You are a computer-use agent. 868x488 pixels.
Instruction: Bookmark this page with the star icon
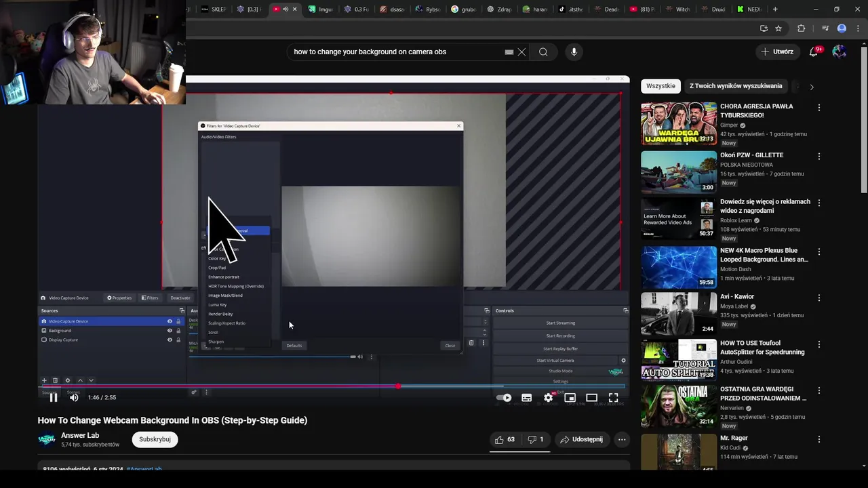pos(778,28)
